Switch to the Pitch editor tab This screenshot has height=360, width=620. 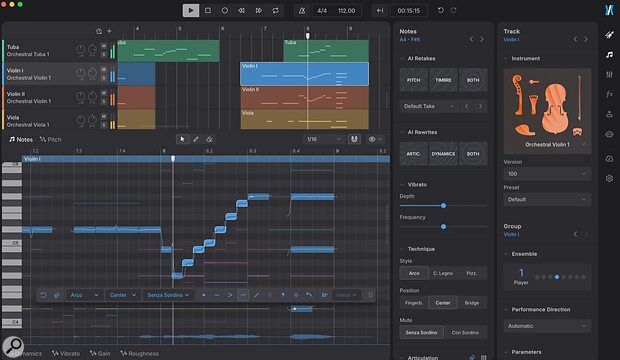pos(51,140)
